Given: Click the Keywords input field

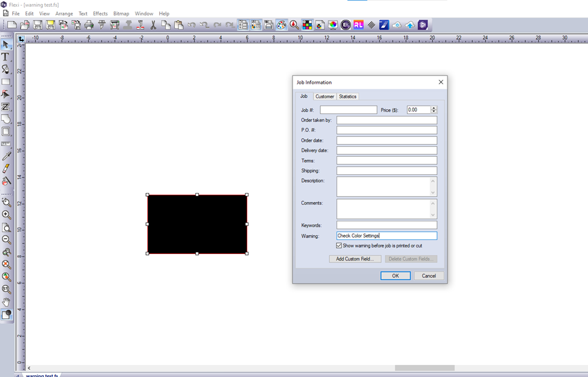Looking at the screenshot, I should [387, 225].
